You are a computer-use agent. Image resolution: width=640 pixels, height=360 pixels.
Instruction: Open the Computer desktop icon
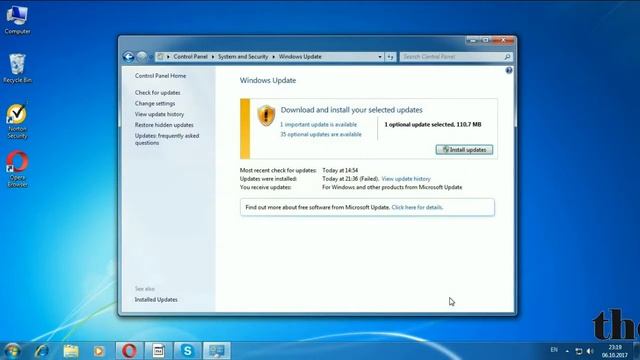tap(17, 20)
